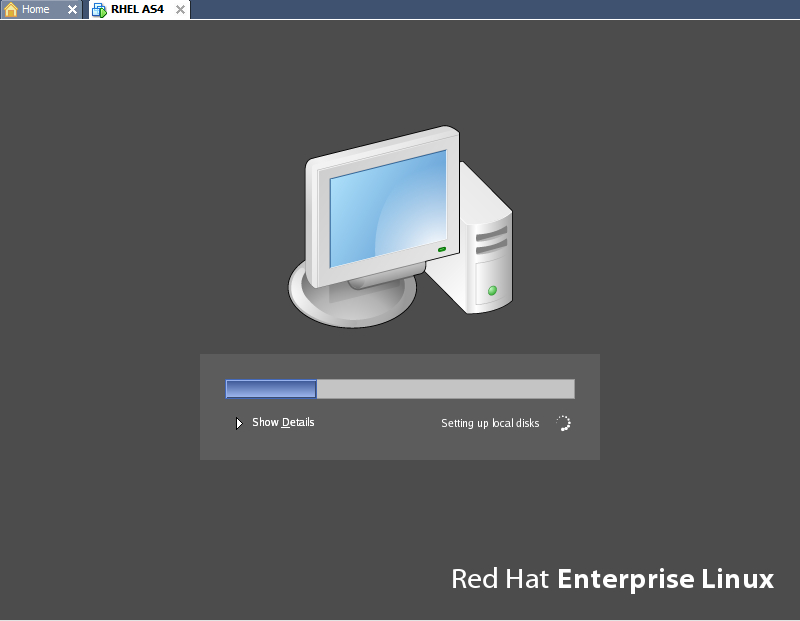
Task: Close the Home tab
Action: (x=72, y=9)
